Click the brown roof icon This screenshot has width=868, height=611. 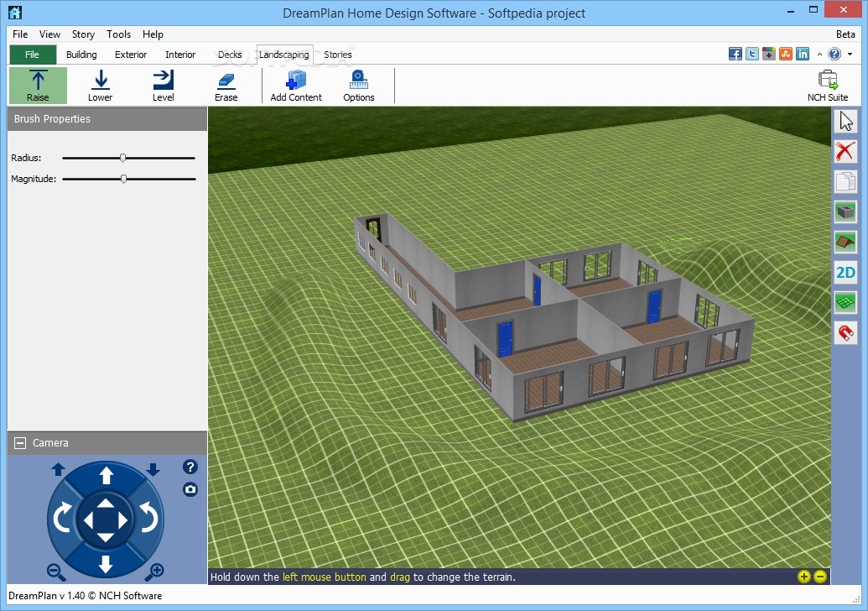(x=845, y=242)
